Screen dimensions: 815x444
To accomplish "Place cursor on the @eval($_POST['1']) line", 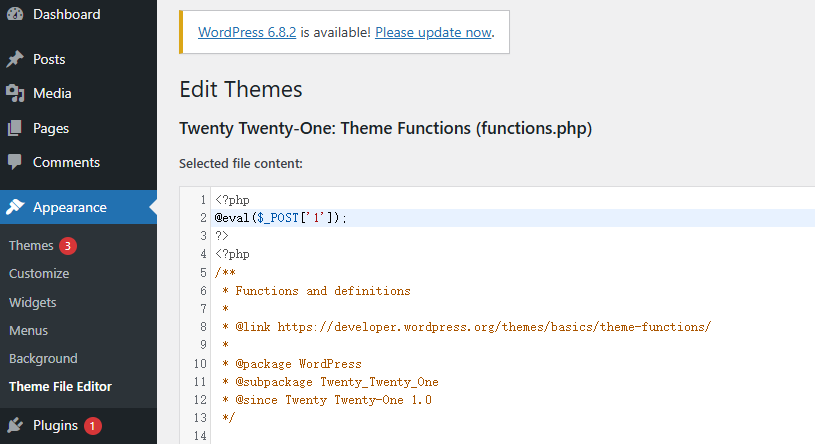I will tap(281, 218).
